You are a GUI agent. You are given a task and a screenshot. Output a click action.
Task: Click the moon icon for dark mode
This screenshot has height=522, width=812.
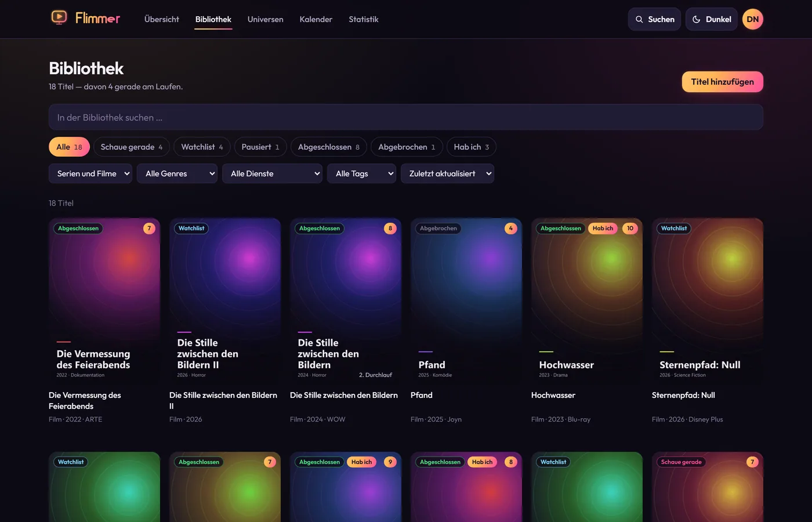click(x=697, y=19)
